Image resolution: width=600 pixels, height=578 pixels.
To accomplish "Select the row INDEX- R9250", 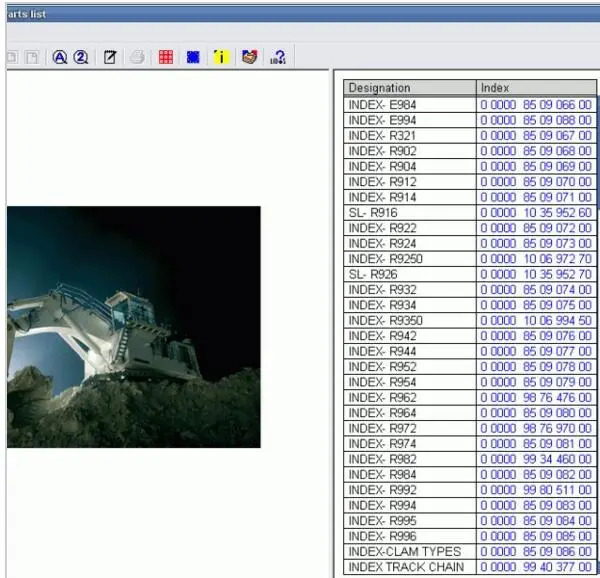I will tap(470, 259).
